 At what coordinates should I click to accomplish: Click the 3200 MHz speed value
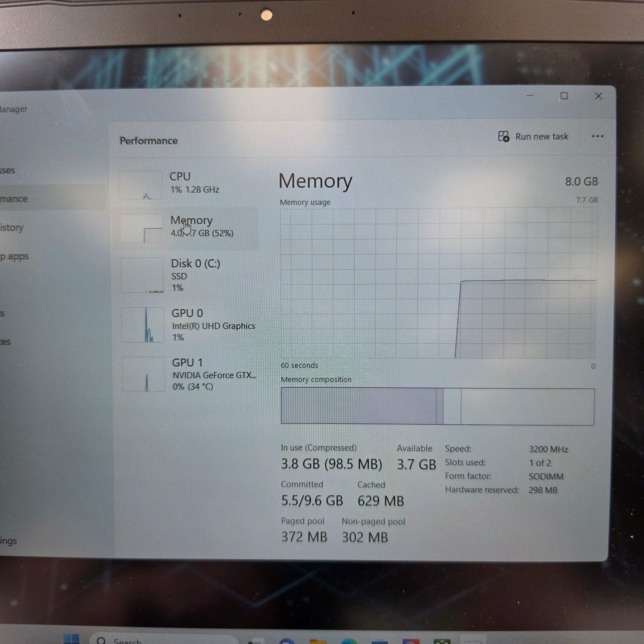[x=548, y=450]
